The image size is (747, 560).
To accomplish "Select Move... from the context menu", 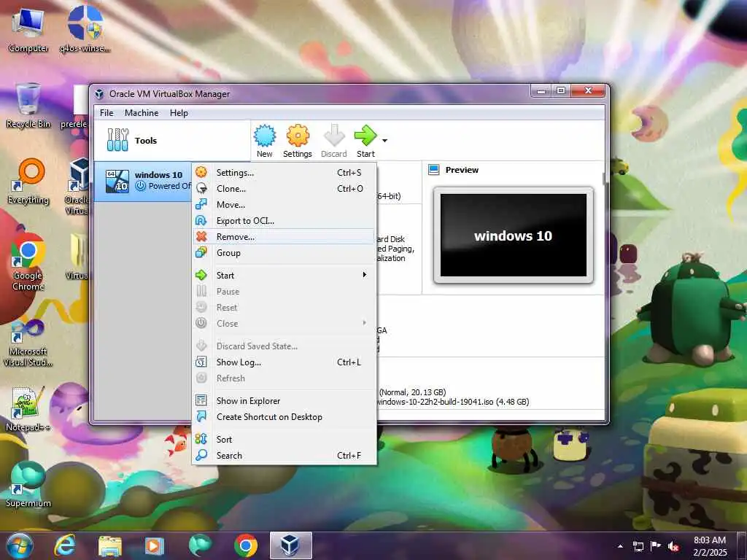I will point(285,205).
